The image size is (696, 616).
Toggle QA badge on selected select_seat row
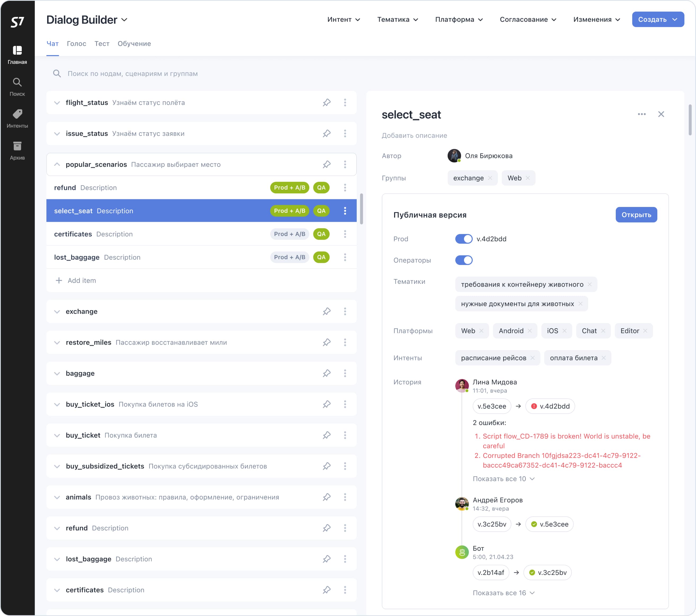click(321, 211)
